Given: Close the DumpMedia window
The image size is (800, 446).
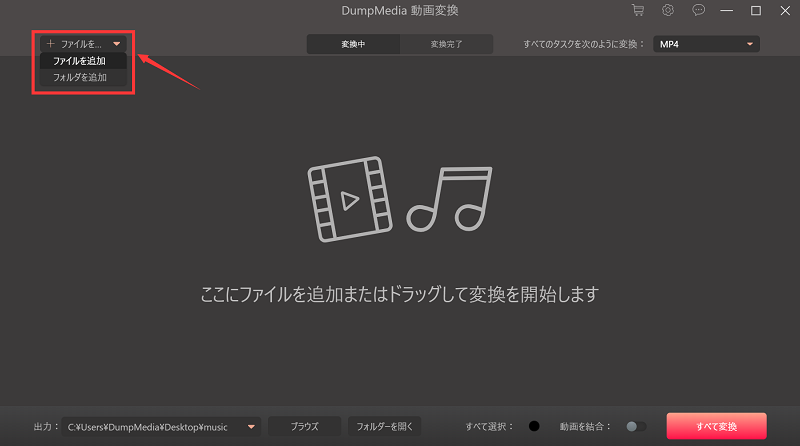Looking at the screenshot, I should (785, 11).
